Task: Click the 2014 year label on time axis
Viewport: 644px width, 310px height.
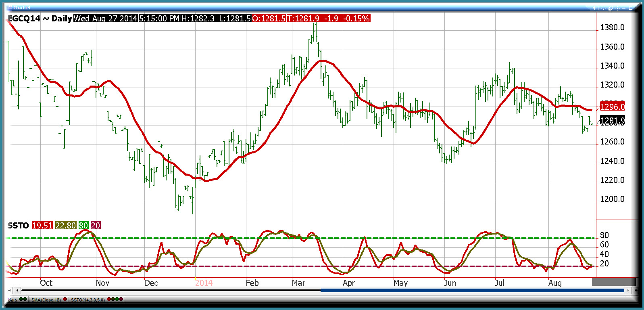Action: point(204,283)
